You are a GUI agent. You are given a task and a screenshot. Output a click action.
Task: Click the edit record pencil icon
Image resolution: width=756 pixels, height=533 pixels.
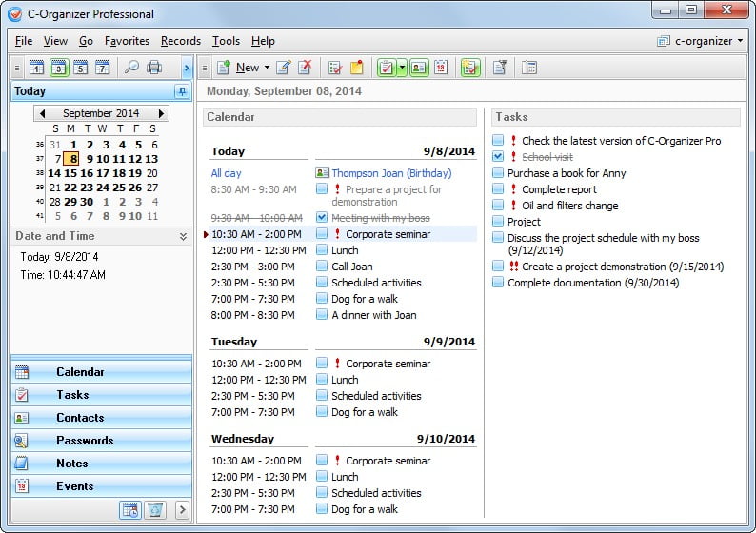pyautogui.click(x=284, y=68)
